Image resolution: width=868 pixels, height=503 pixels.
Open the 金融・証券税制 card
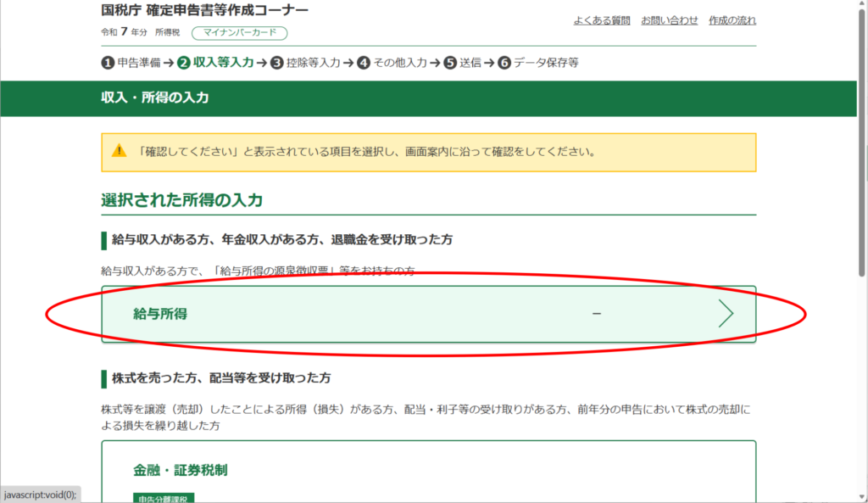(x=428, y=470)
